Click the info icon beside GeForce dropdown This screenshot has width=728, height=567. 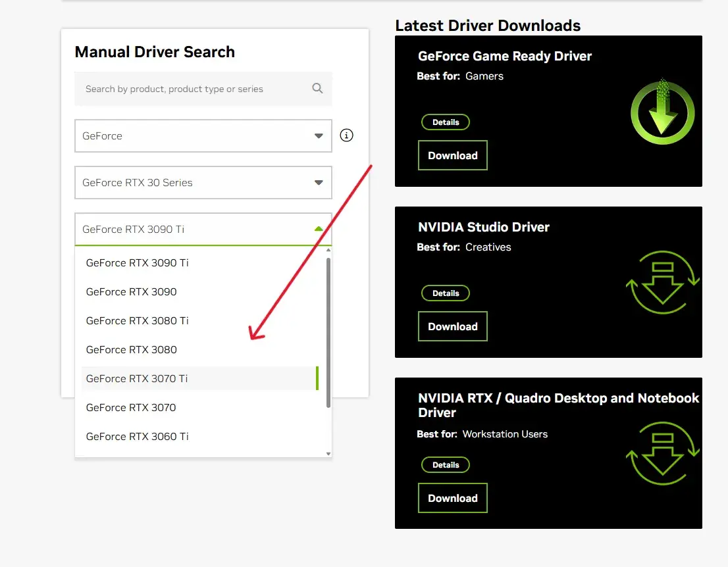(346, 136)
